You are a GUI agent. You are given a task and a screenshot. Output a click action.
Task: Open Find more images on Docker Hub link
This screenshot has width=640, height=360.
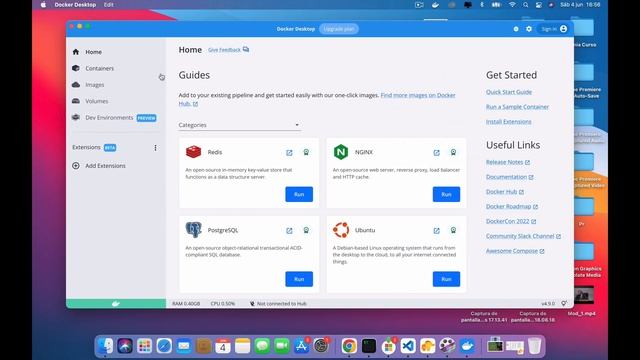point(418,95)
